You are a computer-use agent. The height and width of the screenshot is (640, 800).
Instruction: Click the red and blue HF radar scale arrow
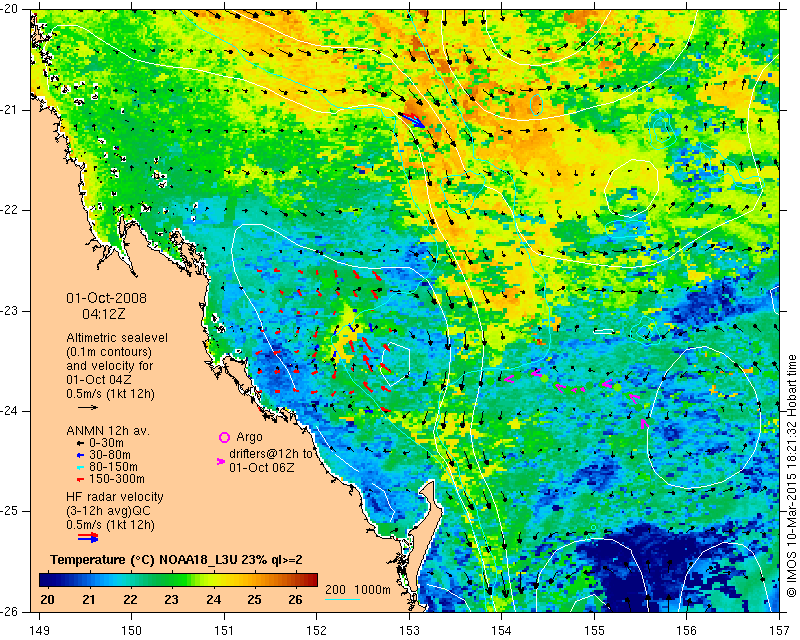(x=88, y=537)
